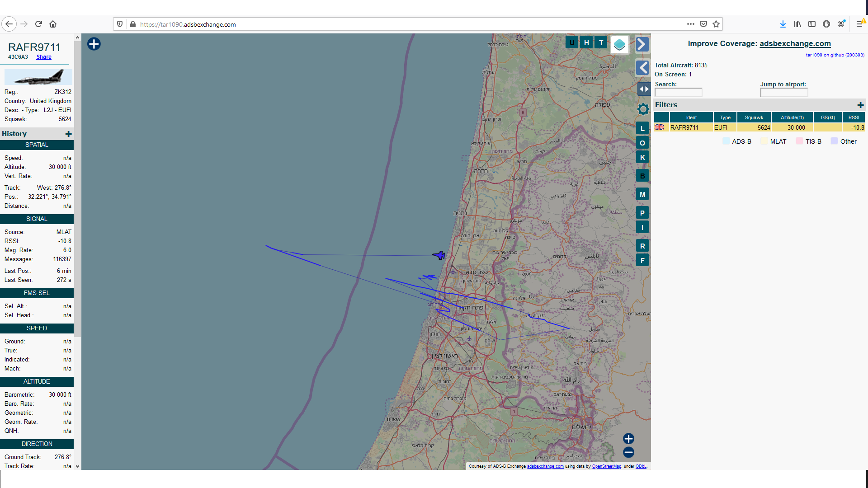
Task: Click the right chevron map button
Action: 642,44
